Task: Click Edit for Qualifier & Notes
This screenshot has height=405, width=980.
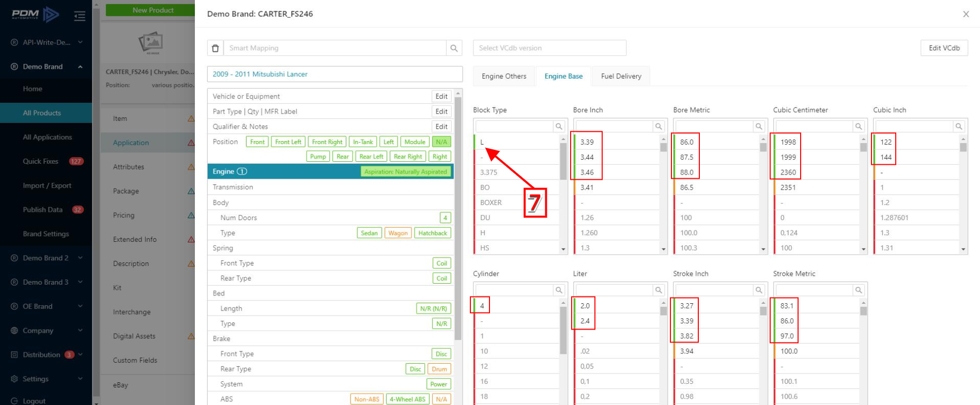Action: click(x=441, y=127)
